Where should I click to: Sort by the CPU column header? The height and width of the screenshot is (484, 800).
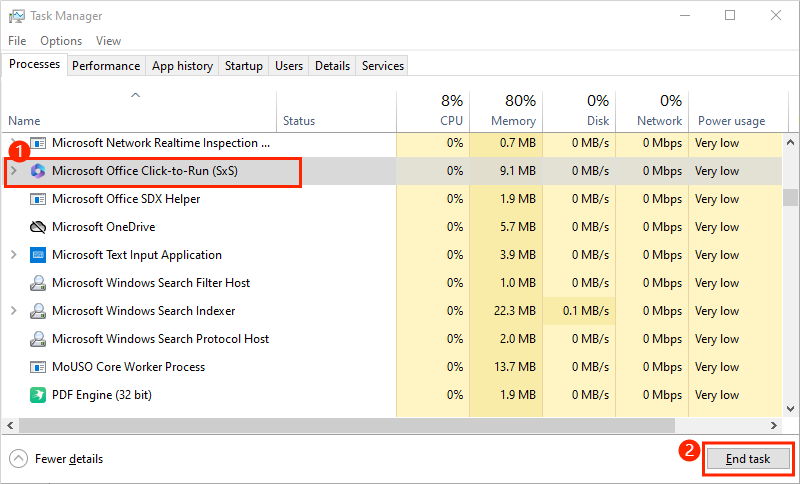click(433, 111)
